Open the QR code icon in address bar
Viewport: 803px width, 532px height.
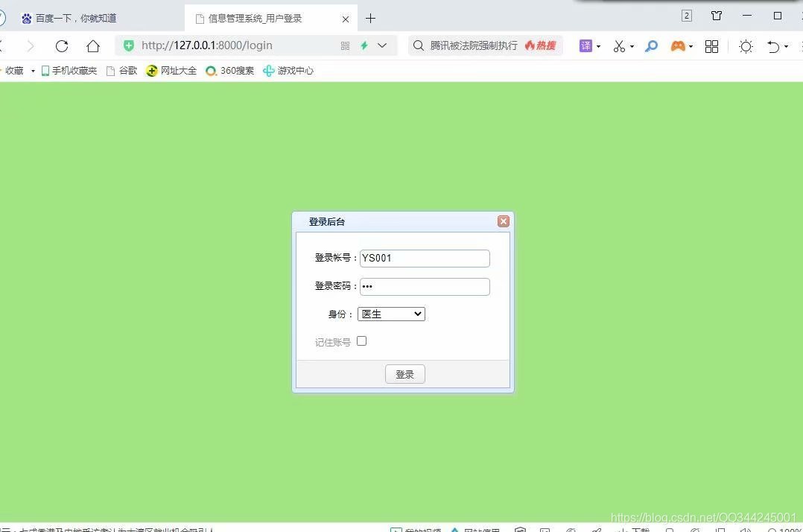(x=345, y=45)
